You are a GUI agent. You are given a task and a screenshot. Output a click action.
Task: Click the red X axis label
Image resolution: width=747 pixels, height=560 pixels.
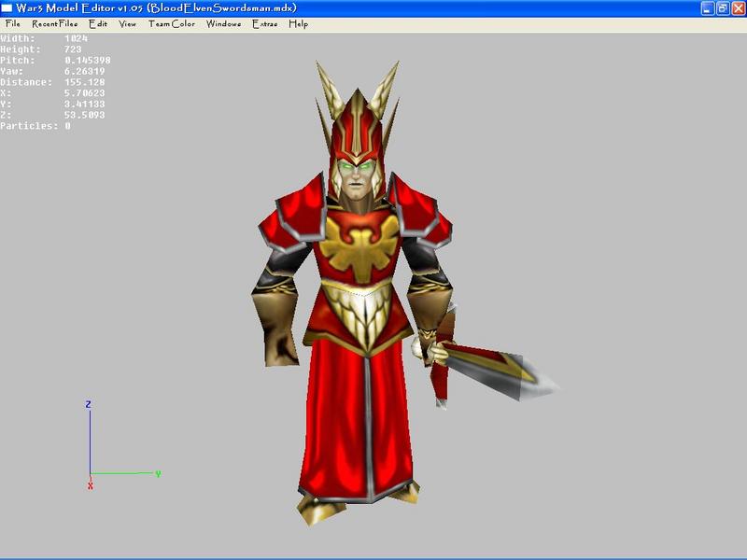90,485
